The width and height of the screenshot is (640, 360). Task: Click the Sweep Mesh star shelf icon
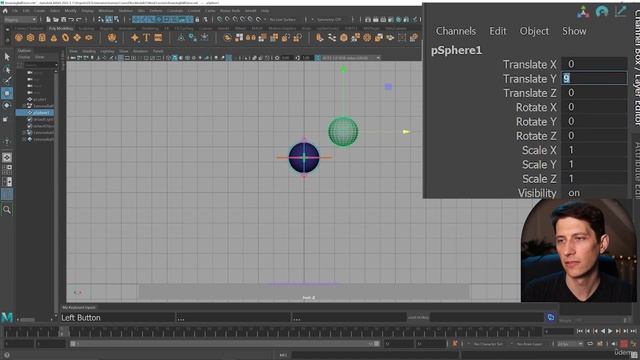click(x=135, y=38)
